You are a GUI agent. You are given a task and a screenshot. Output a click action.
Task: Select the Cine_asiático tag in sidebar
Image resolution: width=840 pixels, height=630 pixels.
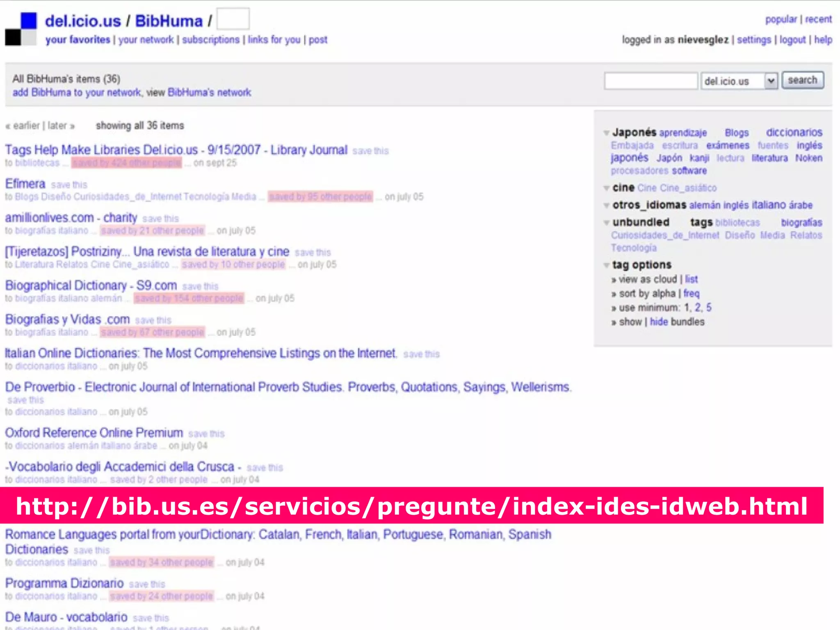tap(688, 188)
